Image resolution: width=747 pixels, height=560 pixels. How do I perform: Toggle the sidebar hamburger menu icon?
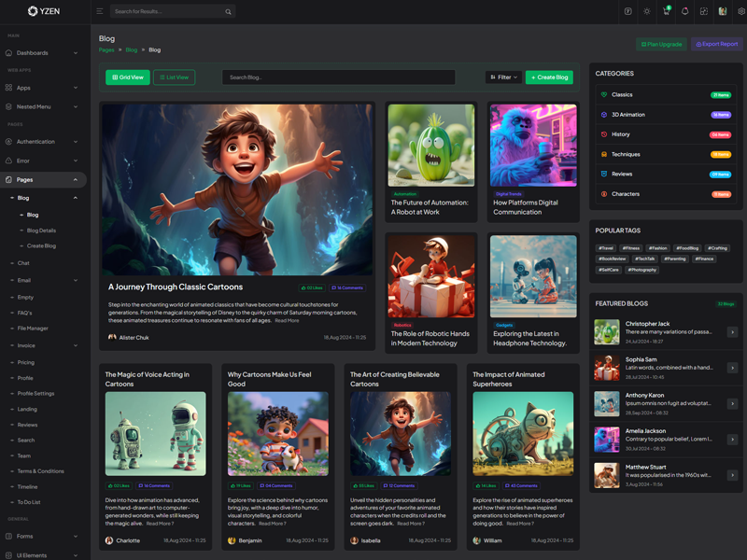pos(100,11)
